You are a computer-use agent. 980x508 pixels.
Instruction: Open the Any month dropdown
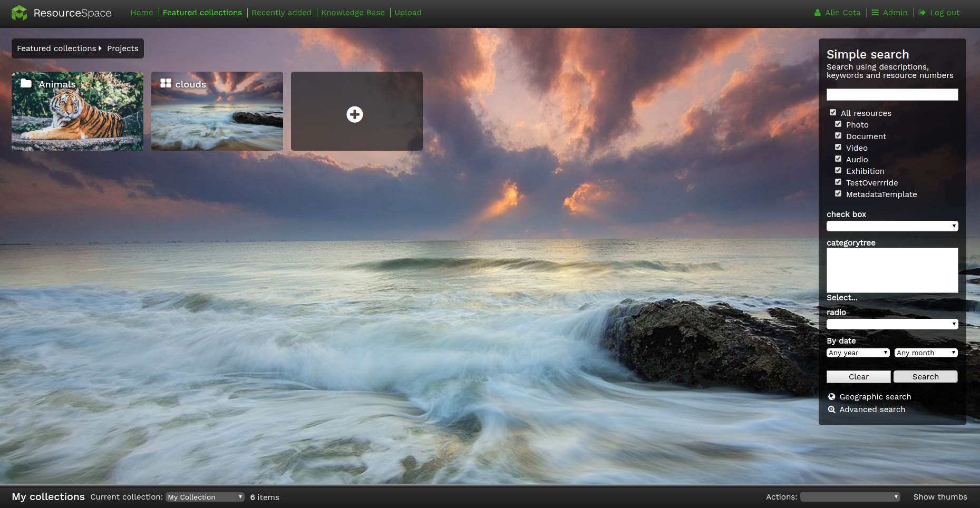(x=926, y=353)
